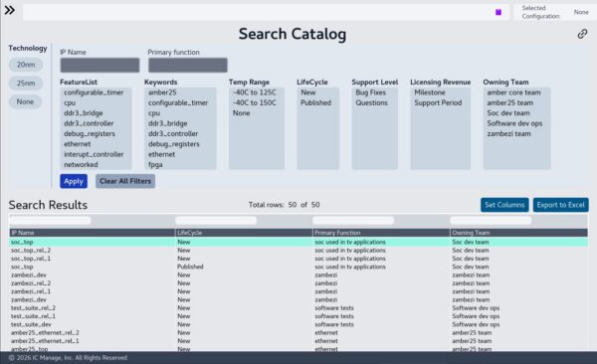Select fpga in Keywords list
This screenshot has height=364, width=597.
[155, 164]
